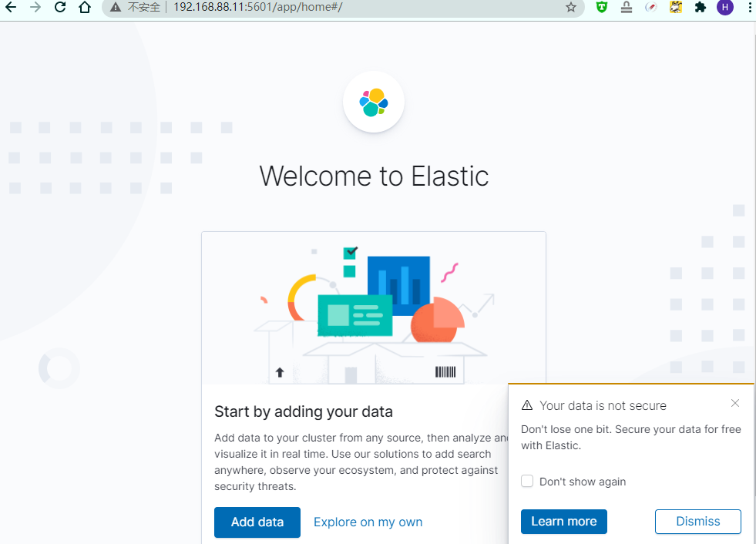Open the yellow cartoon extension icon
The width and height of the screenshot is (756, 544).
tap(676, 7)
